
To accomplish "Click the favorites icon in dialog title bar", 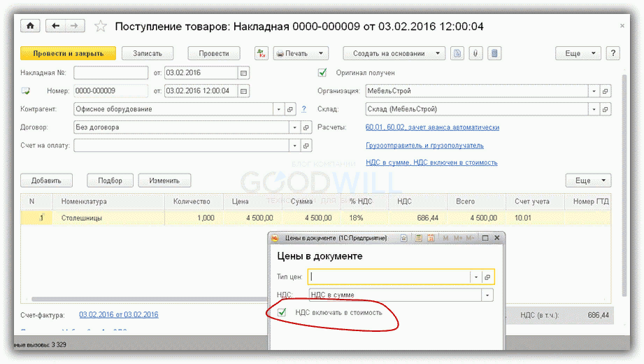I will 403,238.
